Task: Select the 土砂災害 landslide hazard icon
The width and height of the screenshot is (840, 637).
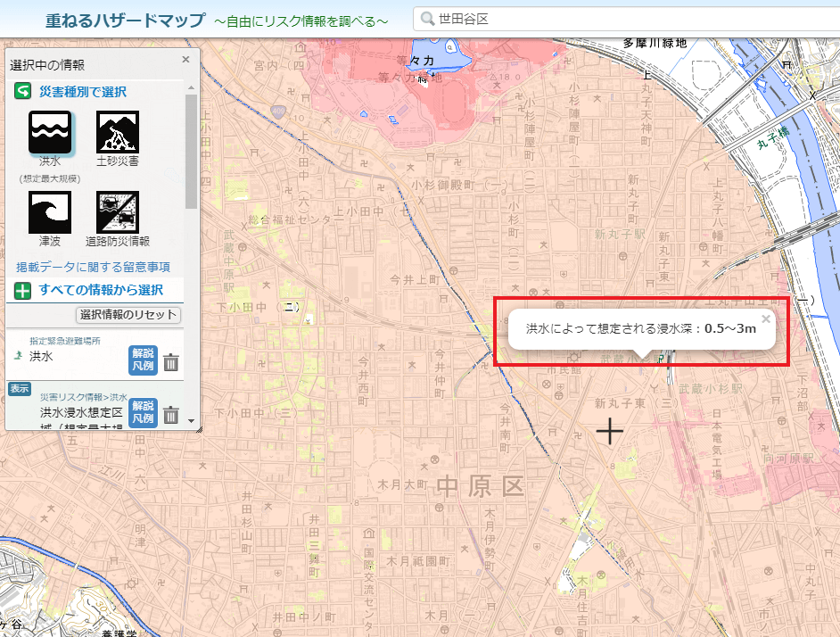Action: tap(118, 132)
